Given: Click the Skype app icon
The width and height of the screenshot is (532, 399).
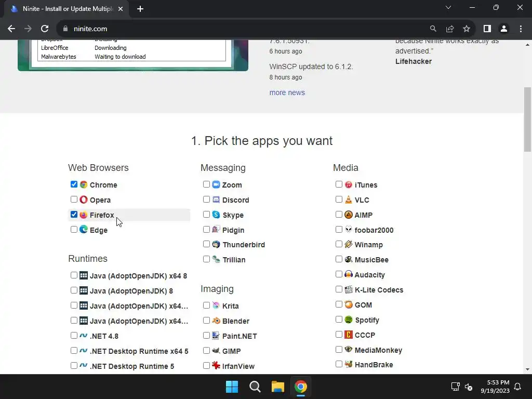Looking at the screenshot, I should (x=216, y=215).
